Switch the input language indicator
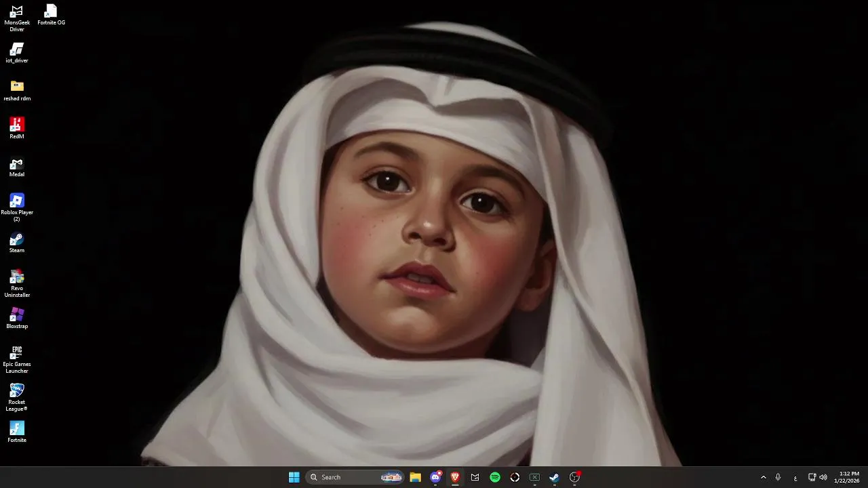The height and width of the screenshot is (488, 868). [x=795, y=477]
